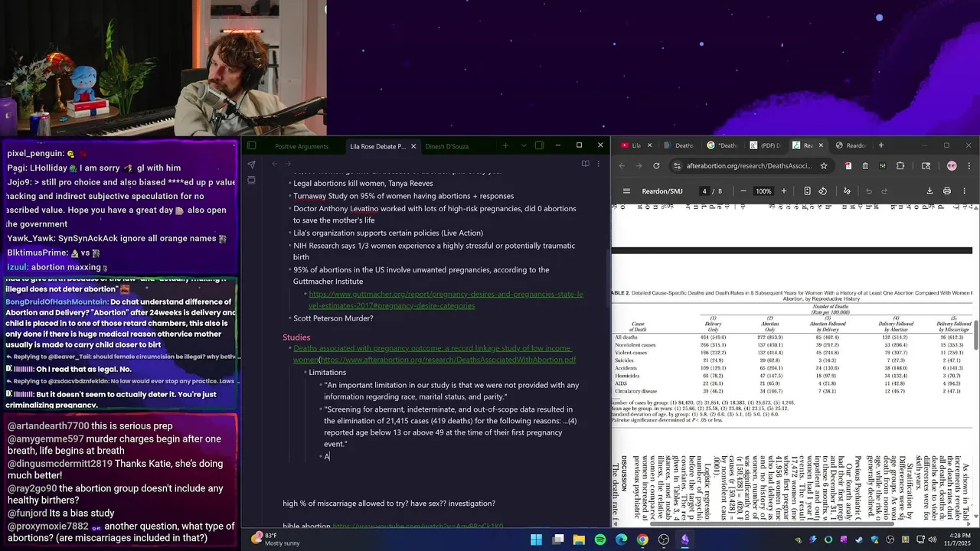Zoom in the PDF with plus button

pyautogui.click(x=783, y=191)
